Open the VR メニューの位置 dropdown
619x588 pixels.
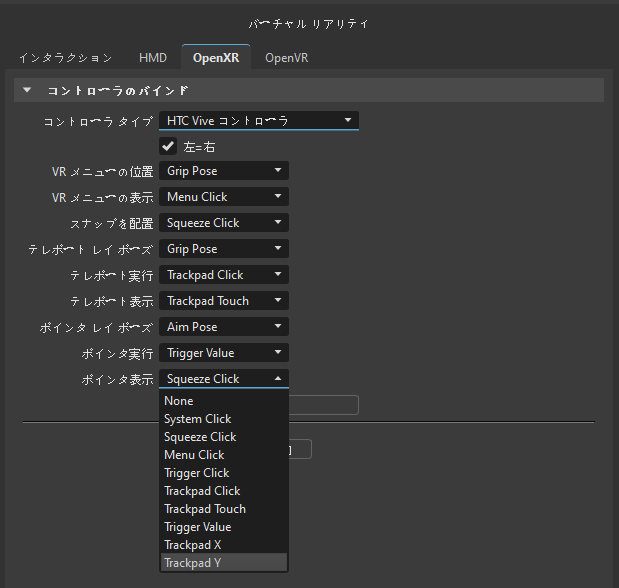pos(224,171)
